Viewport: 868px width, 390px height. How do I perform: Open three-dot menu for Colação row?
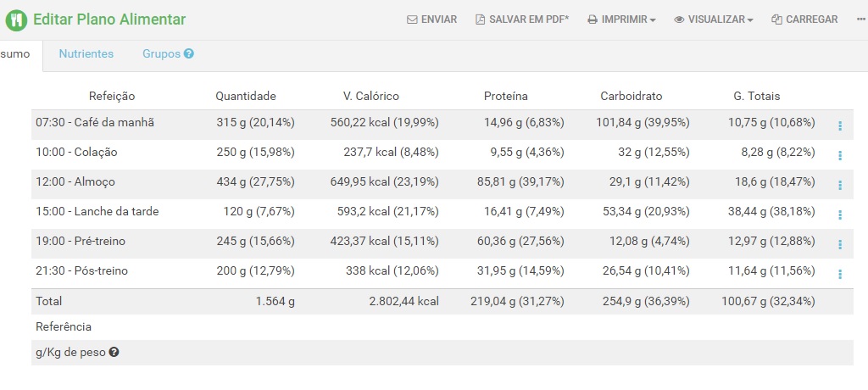840,156
